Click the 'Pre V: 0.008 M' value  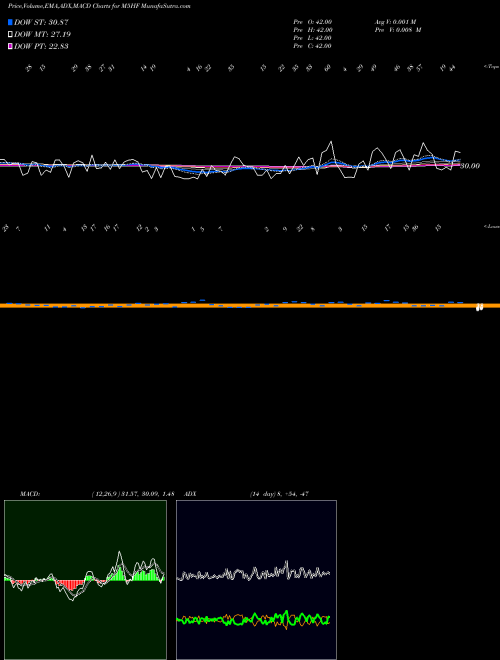point(398,30)
